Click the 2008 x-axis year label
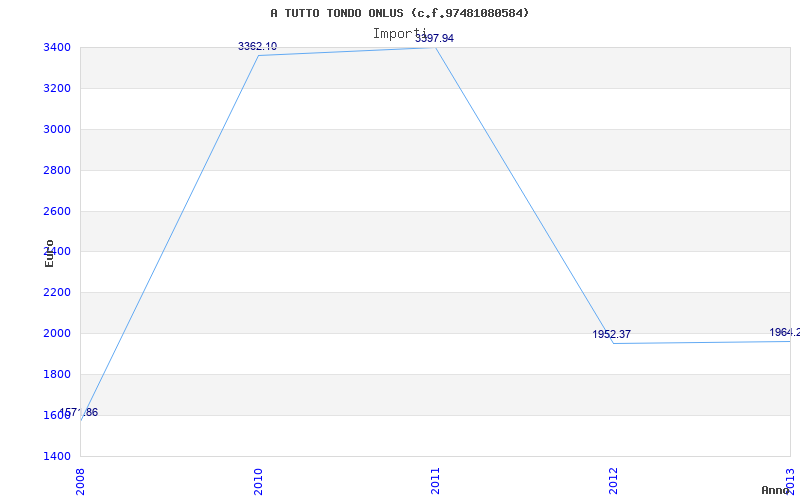The height and width of the screenshot is (500, 800). [80, 481]
